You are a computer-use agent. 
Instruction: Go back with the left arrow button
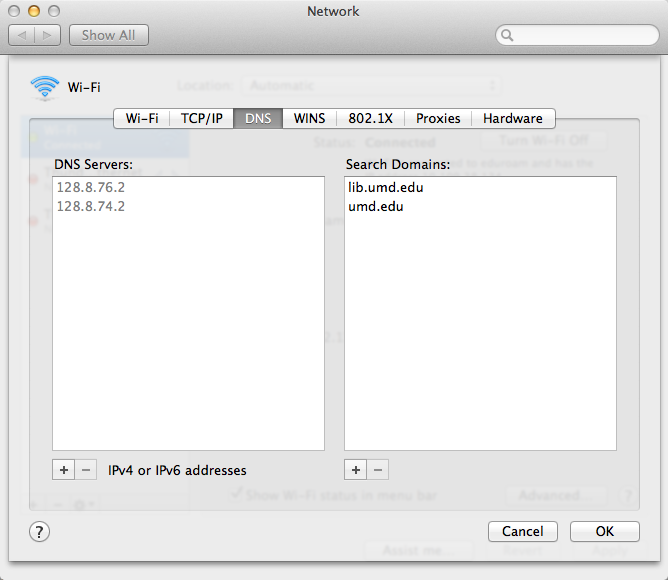[x=23, y=35]
